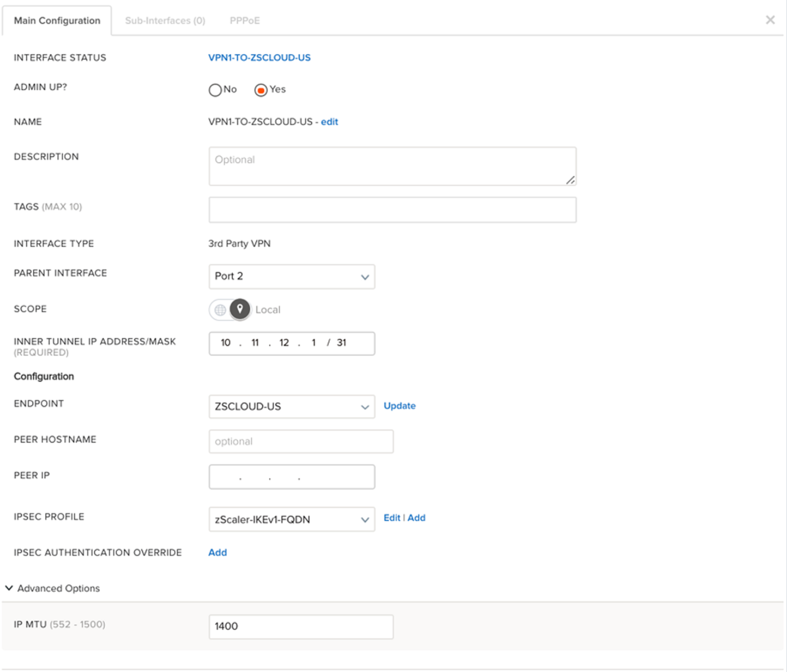787x672 pixels.
Task: Open the Main Configuration tab
Action: tap(57, 21)
